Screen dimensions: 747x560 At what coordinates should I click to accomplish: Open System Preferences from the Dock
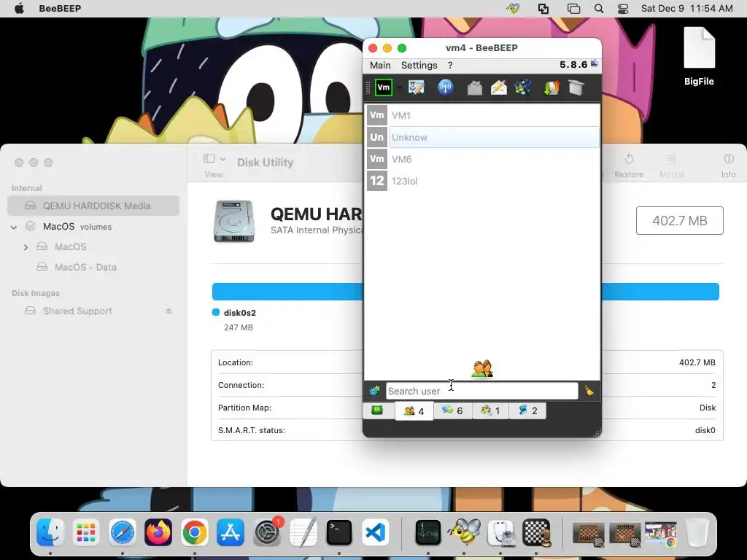pyautogui.click(x=267, y=532)
